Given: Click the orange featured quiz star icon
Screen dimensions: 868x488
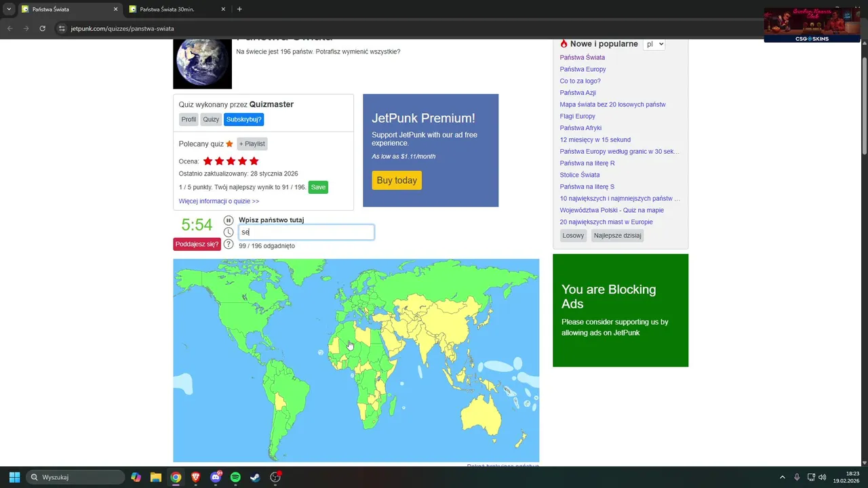Looking at the screenshot, I should click(x=229, y=144).
